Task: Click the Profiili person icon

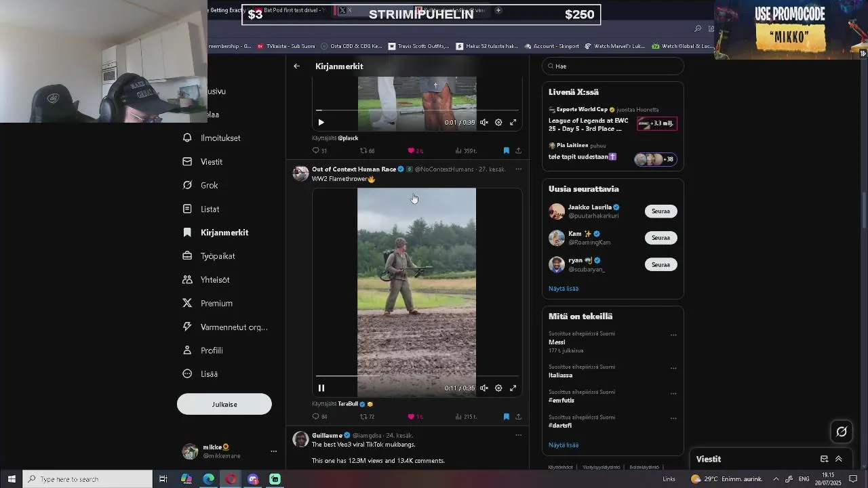Action: 187,350
